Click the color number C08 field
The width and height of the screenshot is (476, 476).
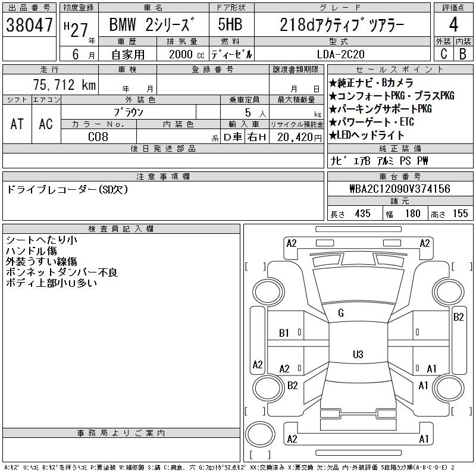(x=99, y=137)
